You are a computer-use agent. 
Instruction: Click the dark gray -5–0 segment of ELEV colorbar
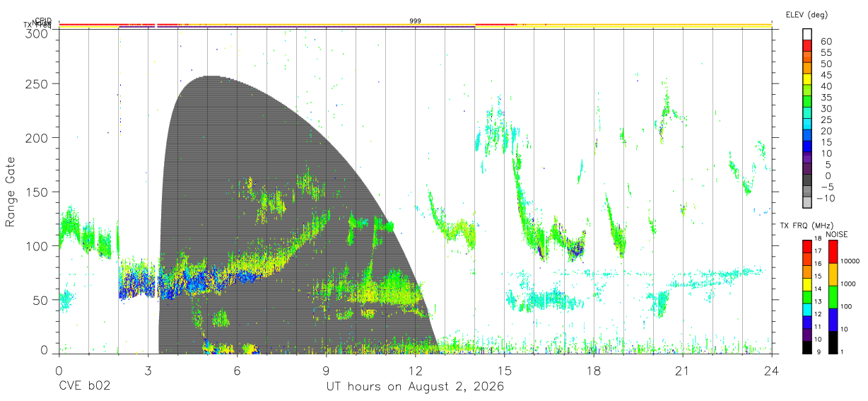[x=807, y=181]
